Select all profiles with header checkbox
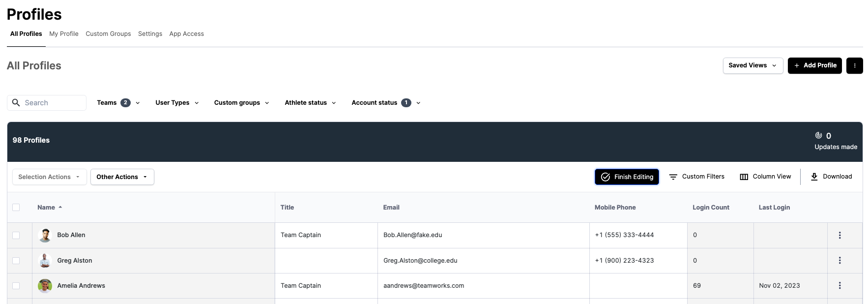 pos(16,207)
